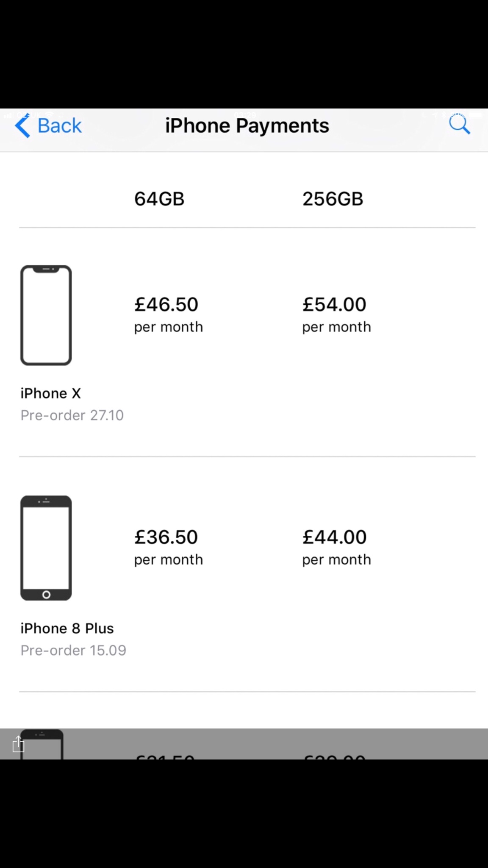Select the iPhone 8 Plus outline icon

(46, 548)
